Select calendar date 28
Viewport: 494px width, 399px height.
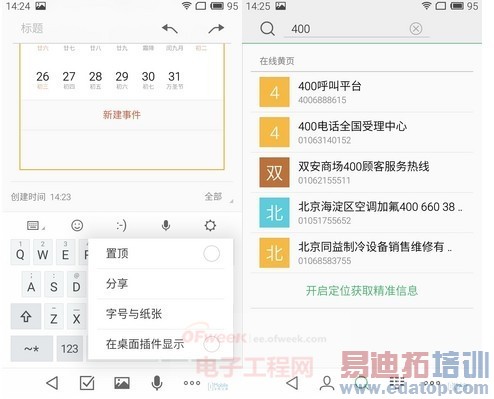coord(95,80)
